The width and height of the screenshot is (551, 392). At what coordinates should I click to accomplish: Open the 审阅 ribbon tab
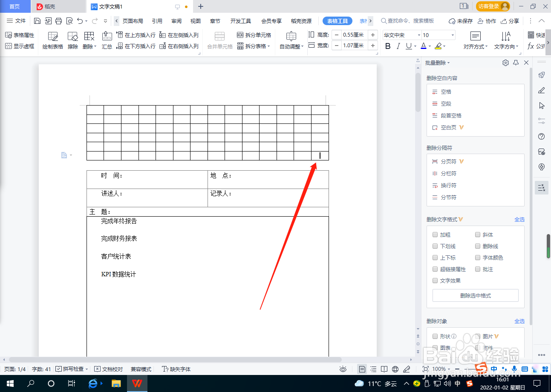point(176,20)
